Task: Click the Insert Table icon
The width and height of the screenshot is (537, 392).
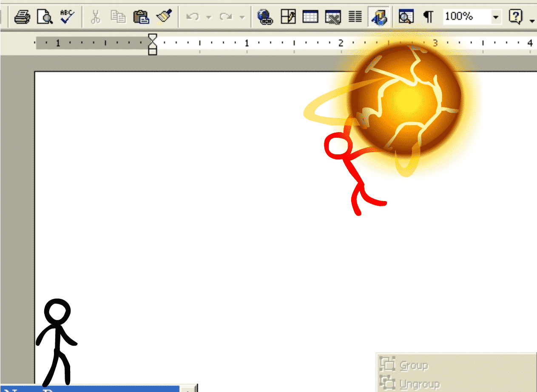Action: (310, 17)
